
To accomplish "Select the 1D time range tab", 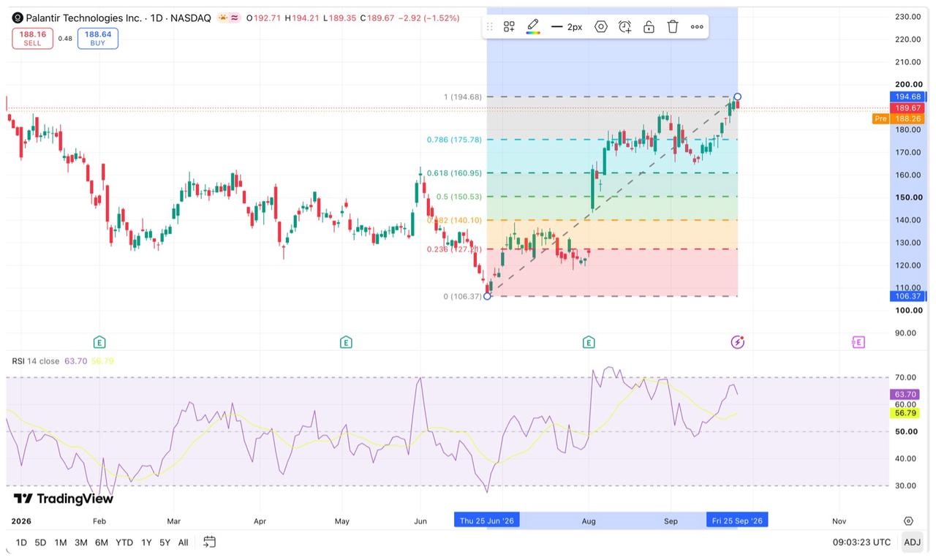I will [21, 542].
